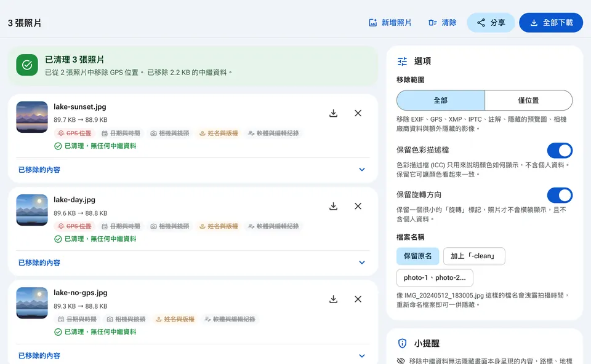
Task: Toggle the 保留色彩描述檔 switch
Action: (560, 151)
